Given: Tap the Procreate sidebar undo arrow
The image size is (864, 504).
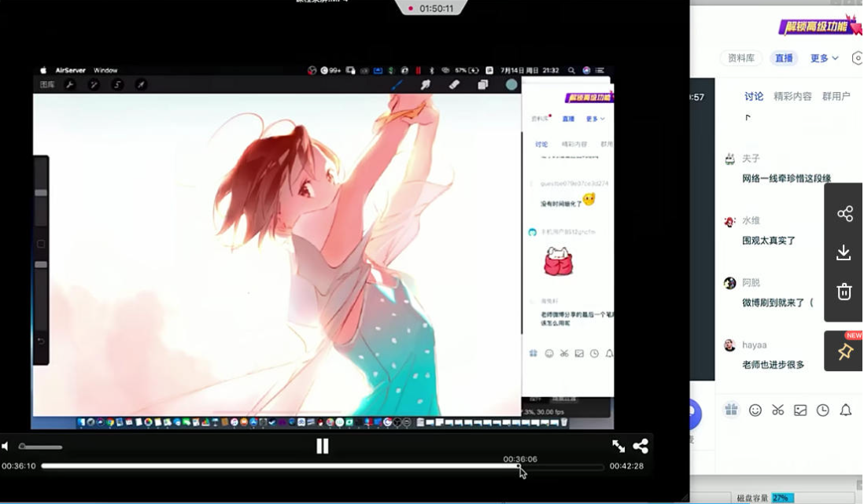Looking at the screenshot, I should pos(41,341).
